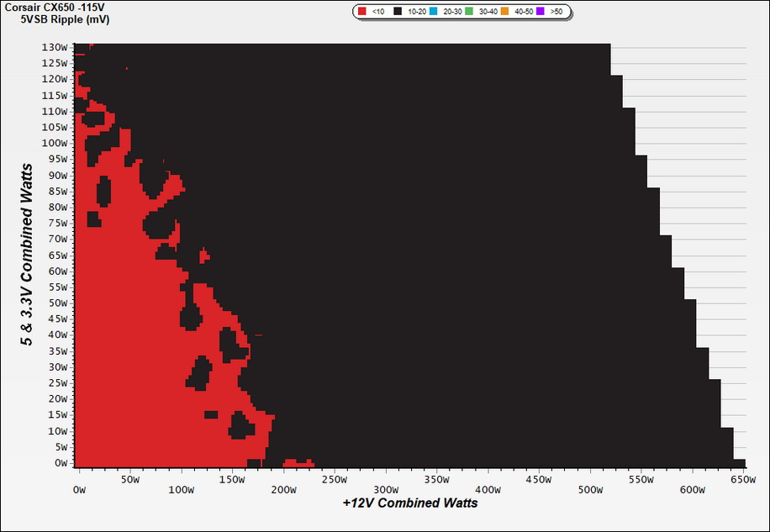
Task: Click the orange 40-50 legend swatch
Action: [x=504, y=11]
